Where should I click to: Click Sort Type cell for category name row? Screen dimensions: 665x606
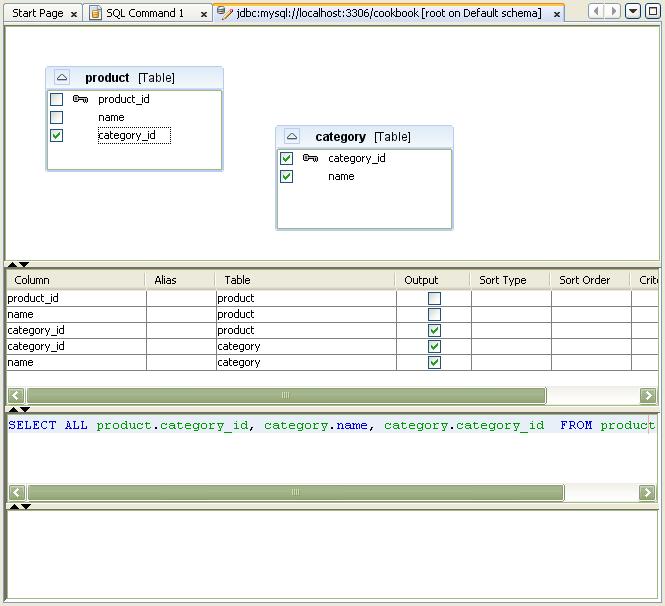511,363
